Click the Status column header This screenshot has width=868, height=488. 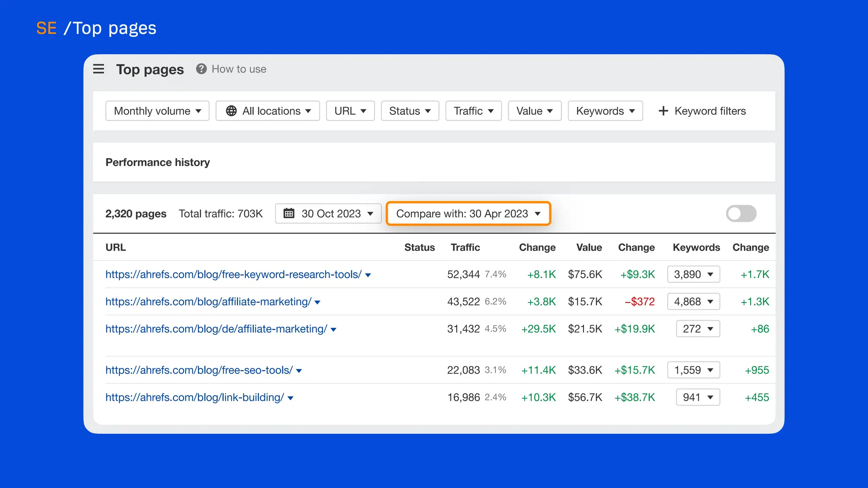[x=420, y=247]
